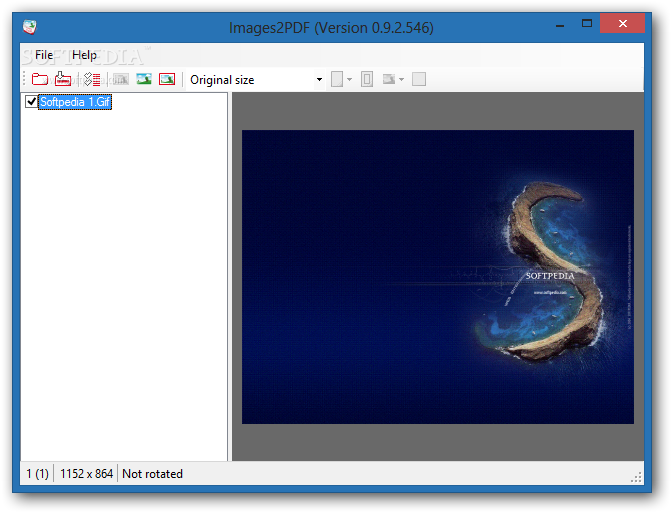Click the Images2PDF application icon in title bar
The width and height of the screenshot is (672, 513).
[x=30, y=27]
